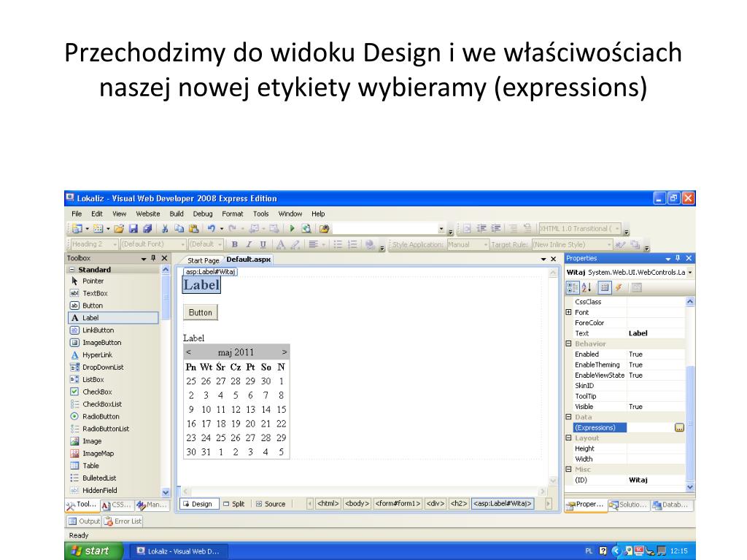
Task: Collapse the Misc category
Action: coord(568,470)
